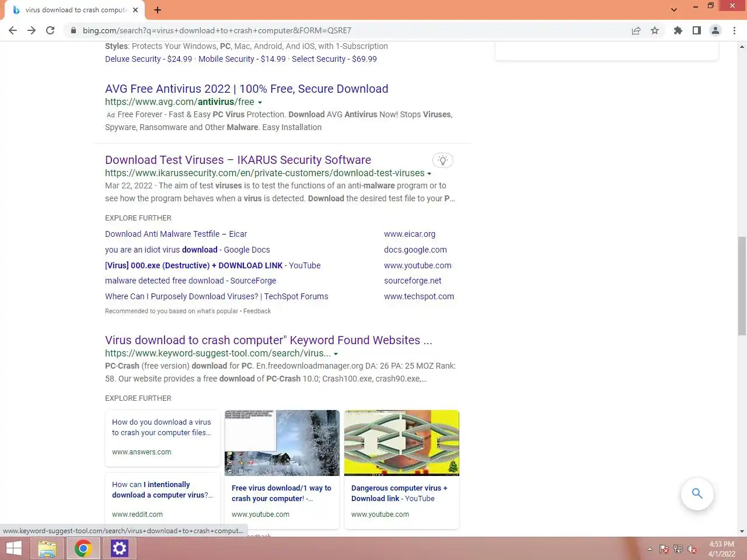Open the reddit intentionally download virus card
This screenshot has height=560, width=747.
point(162,500)
